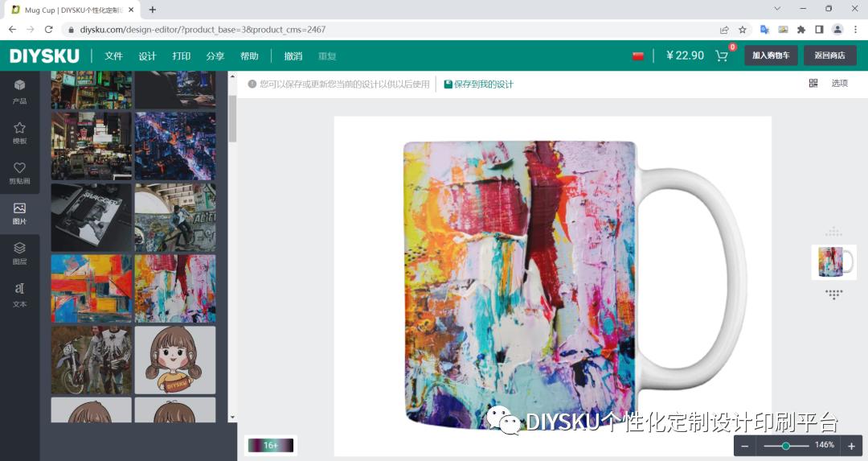Open Chrome three-dot menu
868x461 pixels.
coord(855,30)
